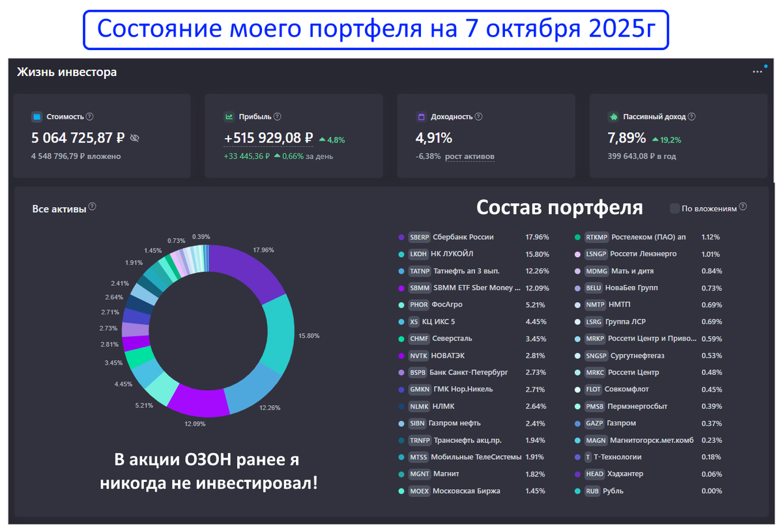
Task: Click the green chart icon beside Прибыль
Action: [x=229, y=117]
